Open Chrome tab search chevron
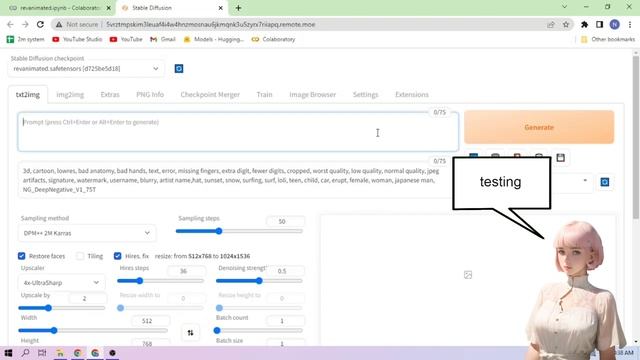Viewport: 640px width, 360px height. tap(564, 7)
